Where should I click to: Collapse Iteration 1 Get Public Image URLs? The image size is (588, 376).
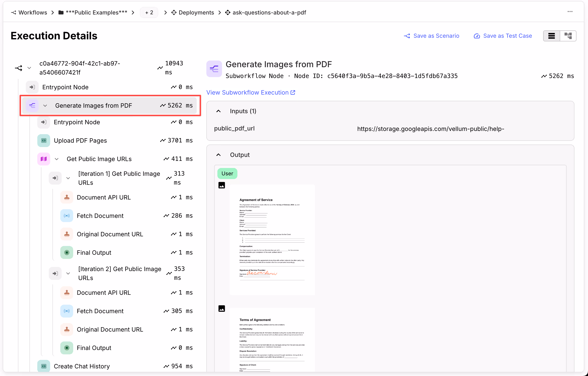(68, 178)
